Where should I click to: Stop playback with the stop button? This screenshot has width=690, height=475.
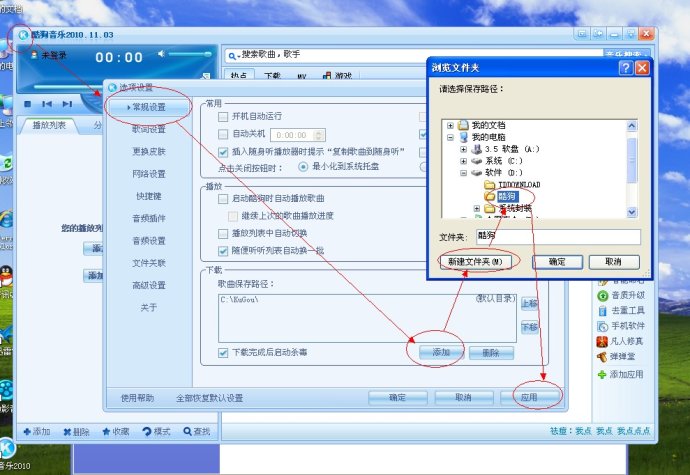tap(27, 104)
